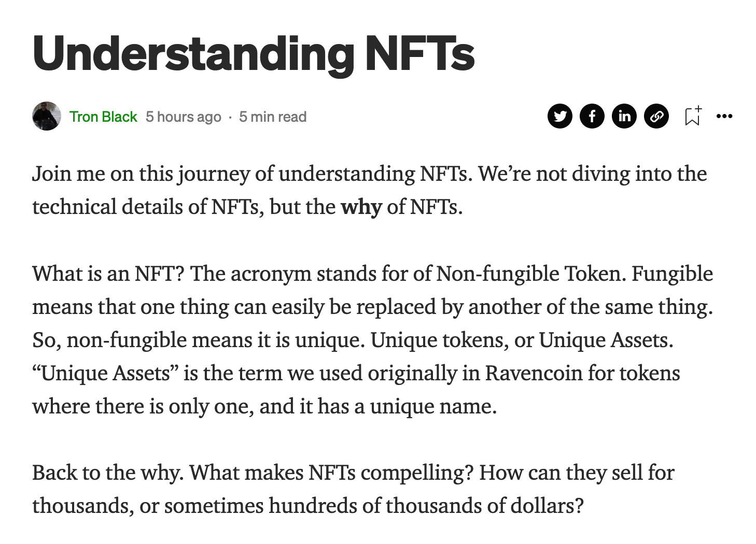This screenshot has height=544, width=756.
Task: Share the article on LinkedIn
Action: [624, 116]
